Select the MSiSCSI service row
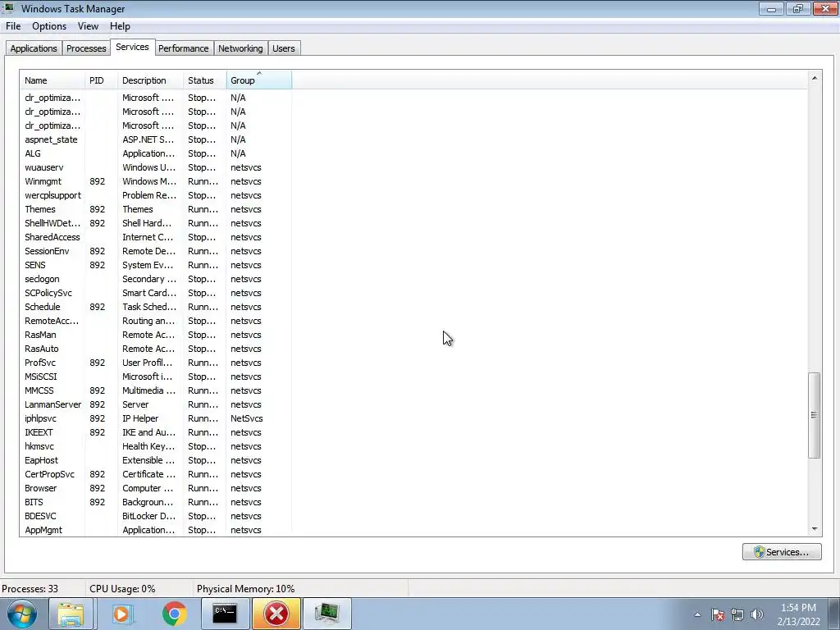This screenshot has height=630, width=840. click(x=155, y=376)
